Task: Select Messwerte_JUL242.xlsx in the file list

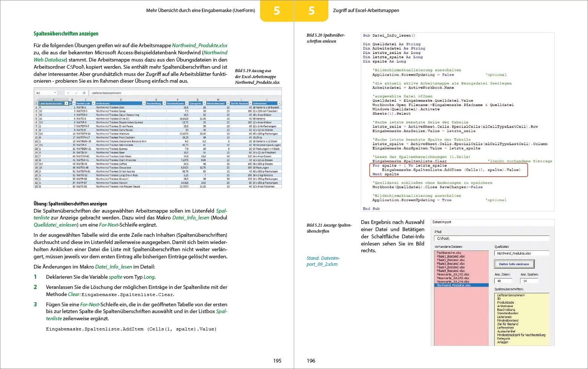Action: [x=462, y=275]
